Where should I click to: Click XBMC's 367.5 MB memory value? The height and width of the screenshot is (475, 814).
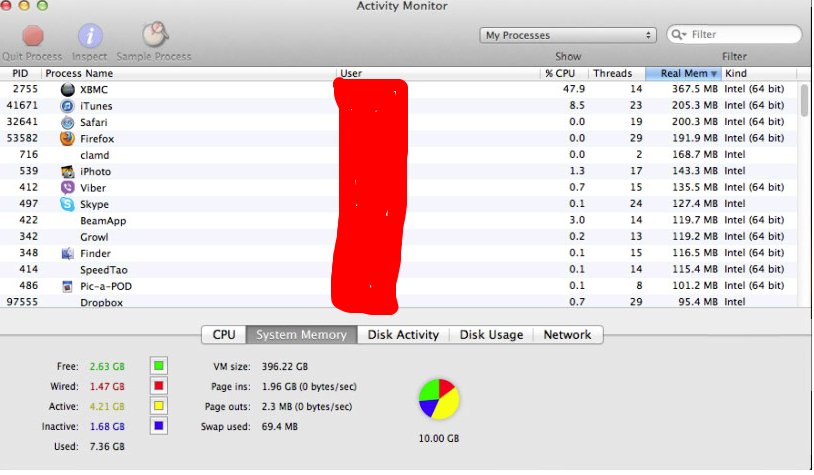click(694, 89)
